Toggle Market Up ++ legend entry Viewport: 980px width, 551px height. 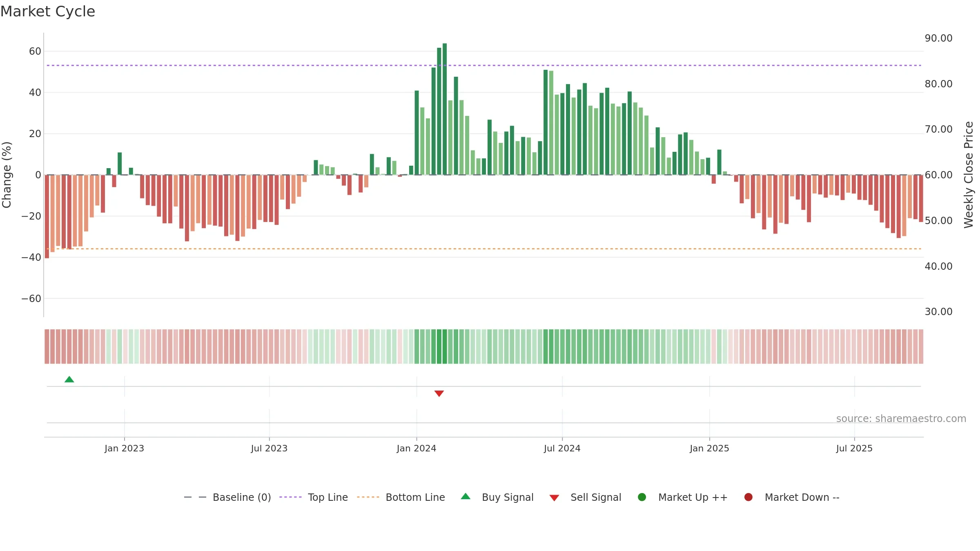point(682,497)
